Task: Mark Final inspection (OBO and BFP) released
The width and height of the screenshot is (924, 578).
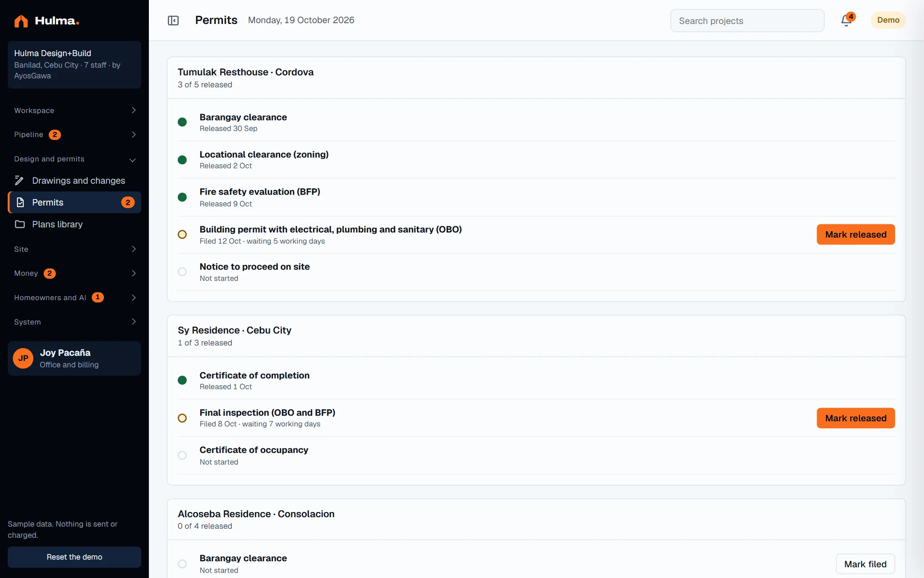Action: pos(855,418)
